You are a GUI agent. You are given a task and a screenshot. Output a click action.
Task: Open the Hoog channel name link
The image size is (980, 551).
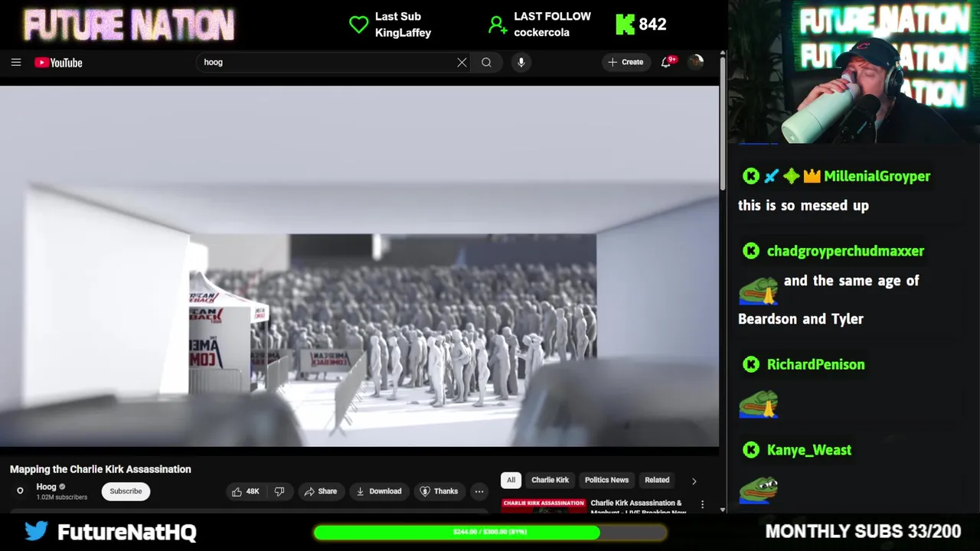pos(47,487)
